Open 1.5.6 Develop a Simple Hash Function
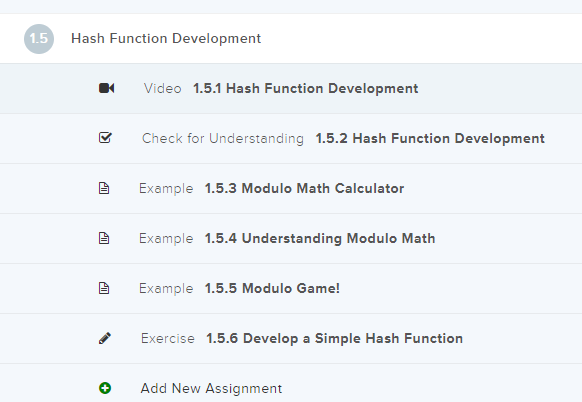 point(334,339)
